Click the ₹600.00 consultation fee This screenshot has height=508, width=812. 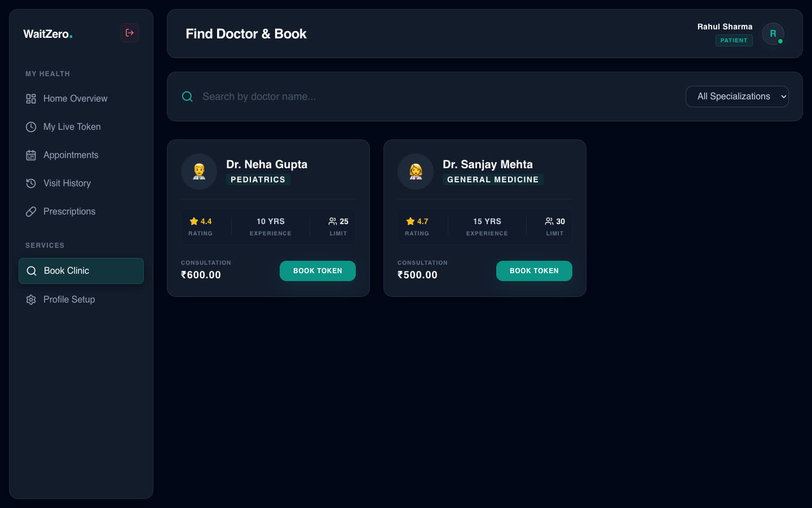[x=201, y=275]
